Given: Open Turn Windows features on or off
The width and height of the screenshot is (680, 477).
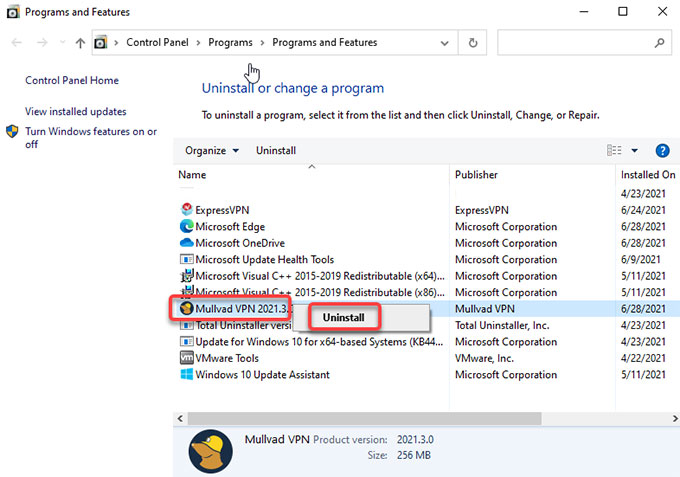Looking at the screenshot, I should click(x=91, y=137).
